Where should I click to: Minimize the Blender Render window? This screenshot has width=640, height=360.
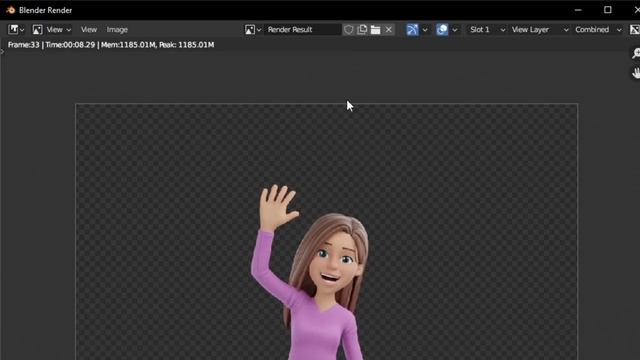point(578,10)
